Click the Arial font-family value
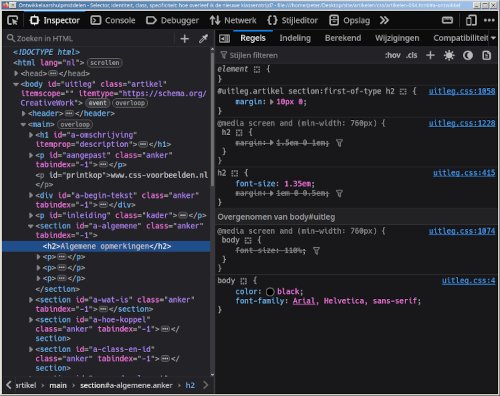Screen dimensions: 500x396 304,301
